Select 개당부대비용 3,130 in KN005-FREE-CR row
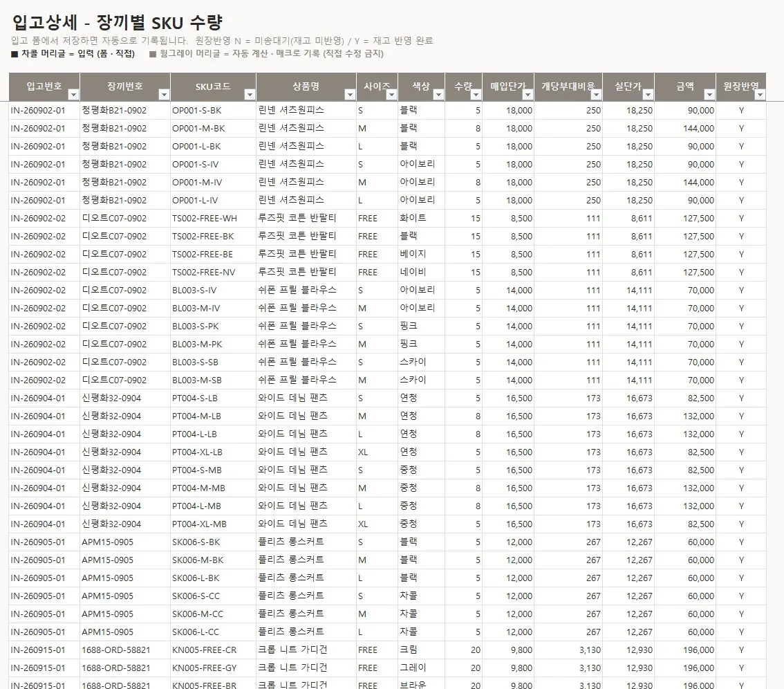Image resolution: width=784 pixels, height=689 pixels. click(x=568, y=651)
